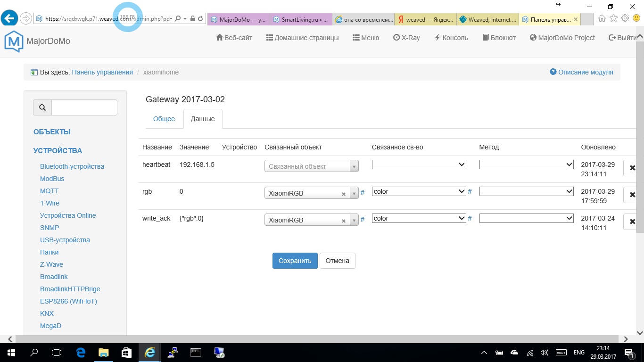Open Windows taskbar search
This screenshot has width=644, height=362.
click(x=34, y=352)
